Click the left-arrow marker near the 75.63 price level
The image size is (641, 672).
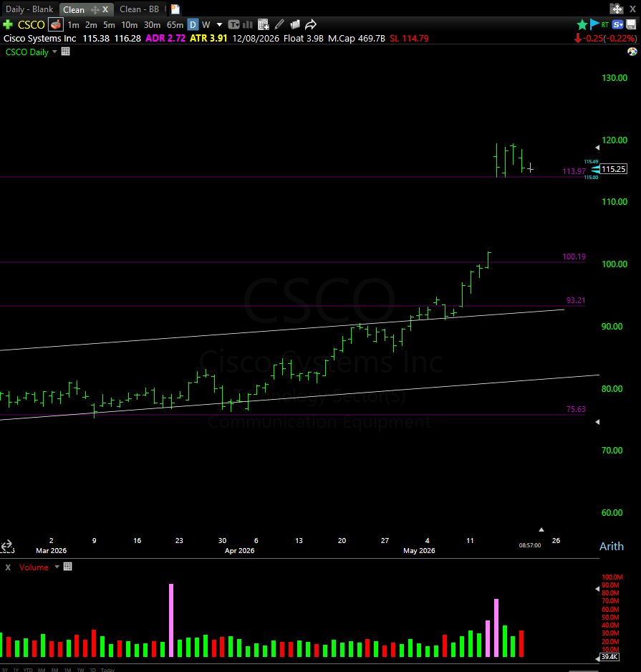597,422
